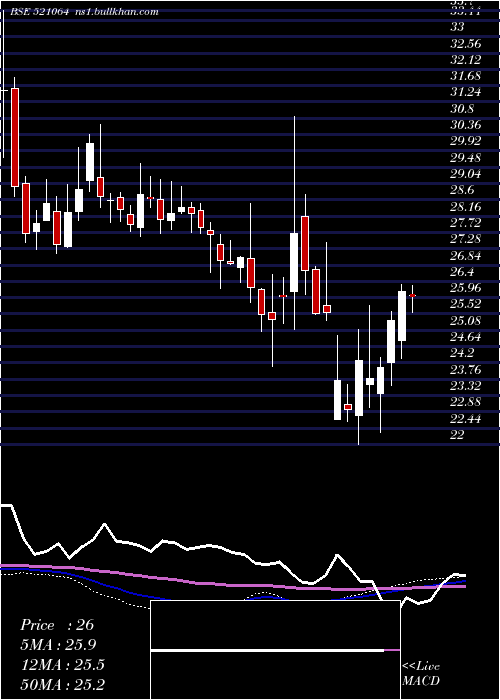This screenshot has width=500, height=700.
Task: Select the '50MA : 25.2' readout
Action: click(x=63, y=684)
